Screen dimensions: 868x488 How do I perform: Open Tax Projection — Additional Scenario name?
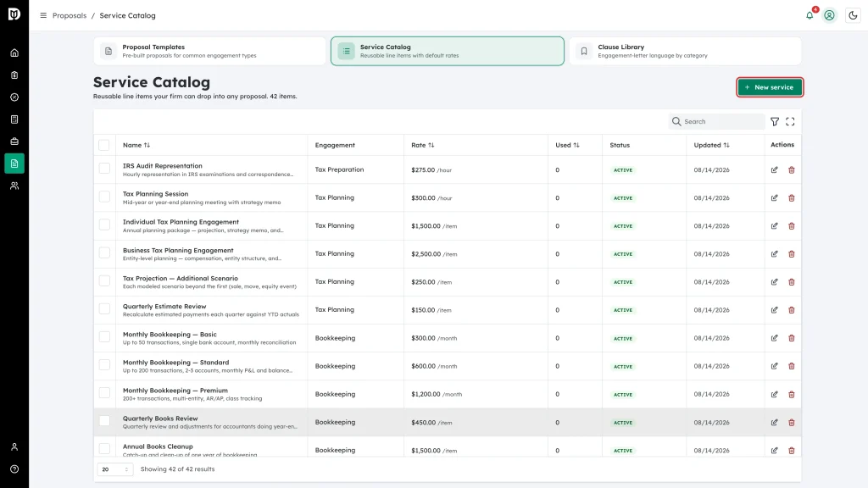pos(180,278)
